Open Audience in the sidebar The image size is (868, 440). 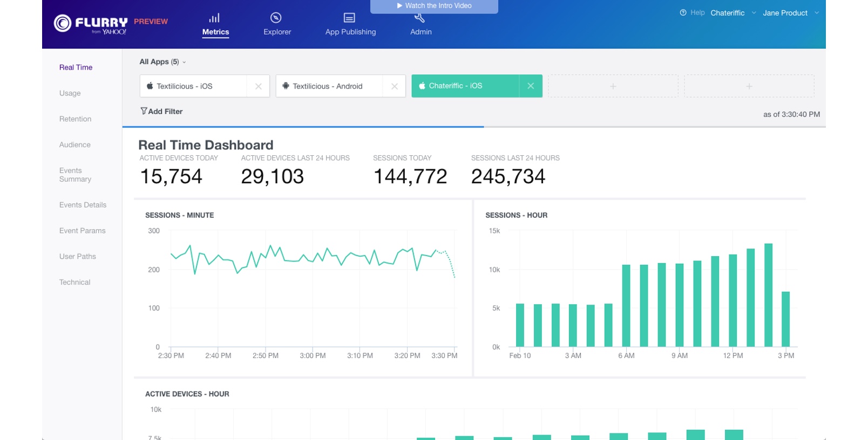pos(75,145)
